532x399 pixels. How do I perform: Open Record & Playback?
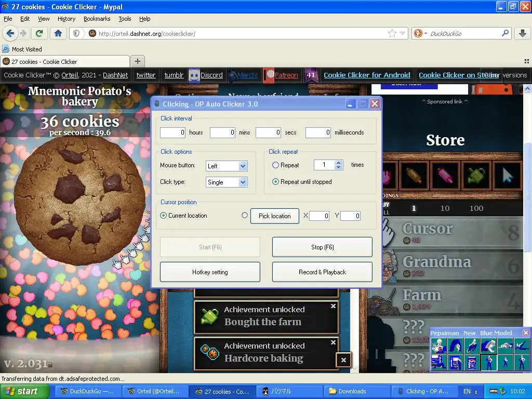[x=322, y=272]
